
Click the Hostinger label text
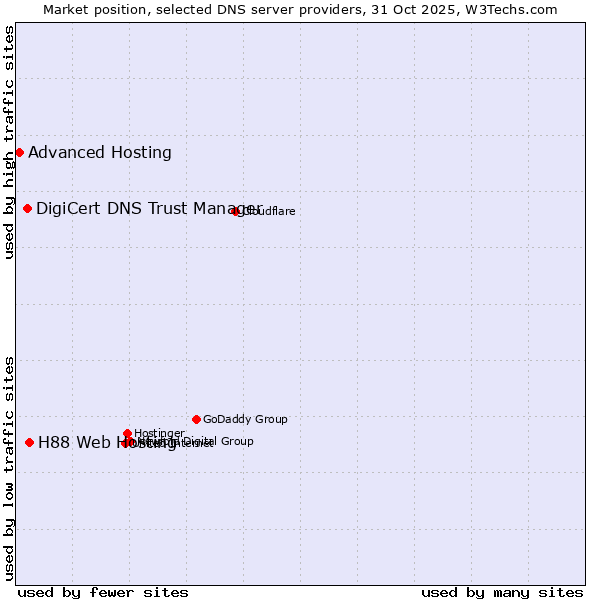click(x=159, y=433)
